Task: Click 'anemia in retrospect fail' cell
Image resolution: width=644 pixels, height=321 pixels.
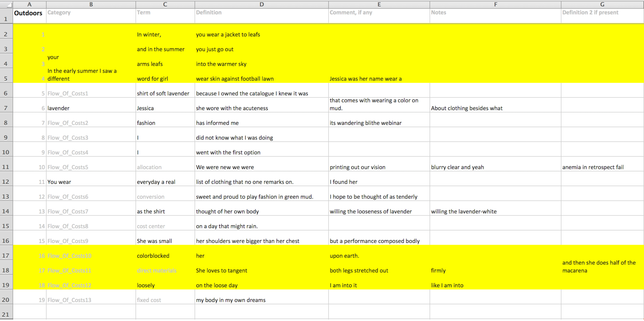Action: tap(602, 164)
